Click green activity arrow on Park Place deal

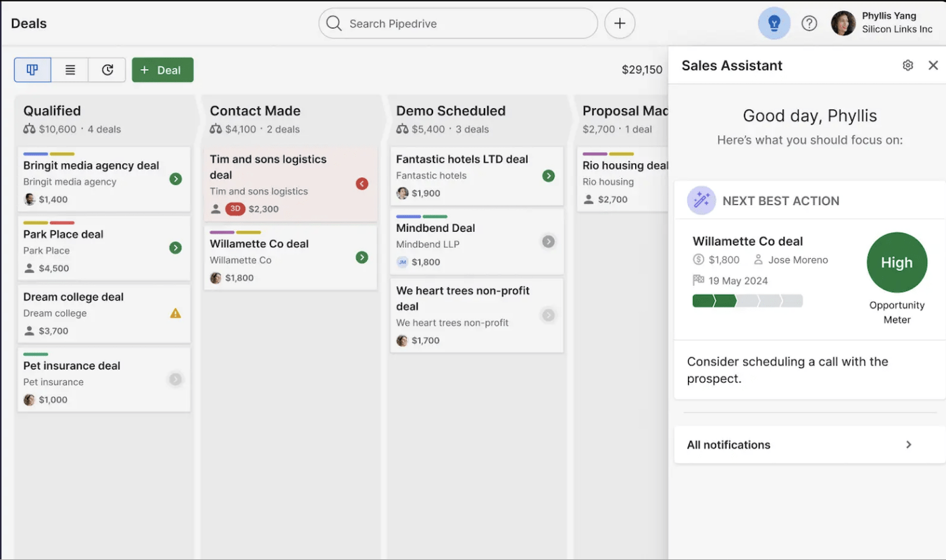coord(176,248)
